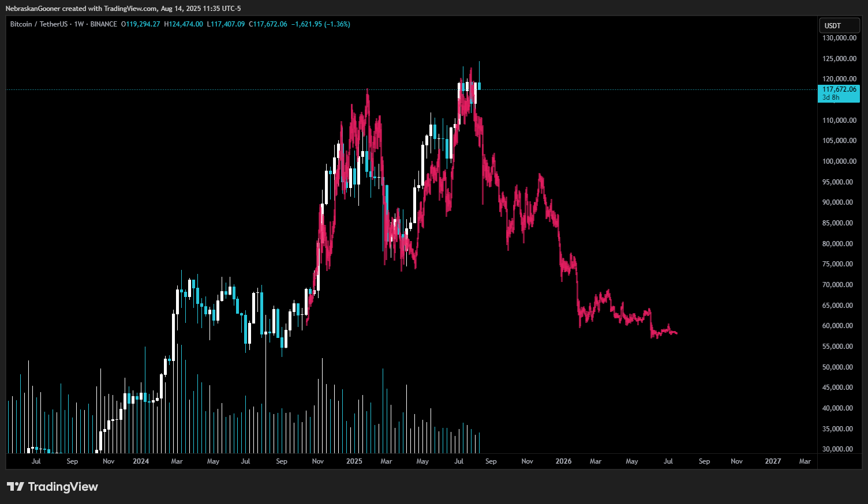The height and width of the screenshot is (504, 868).
Task: Click the 2027 label on time axis
Action: (x=773, y=461)
